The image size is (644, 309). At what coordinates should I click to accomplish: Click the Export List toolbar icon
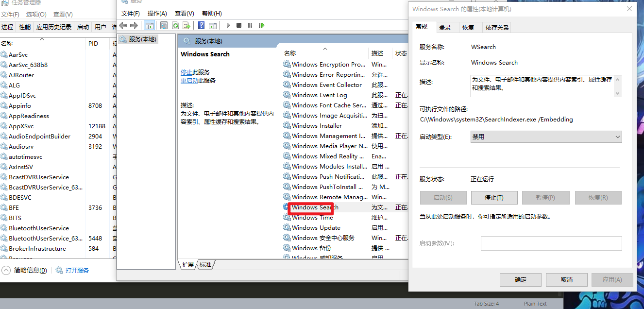click(186, 25)
